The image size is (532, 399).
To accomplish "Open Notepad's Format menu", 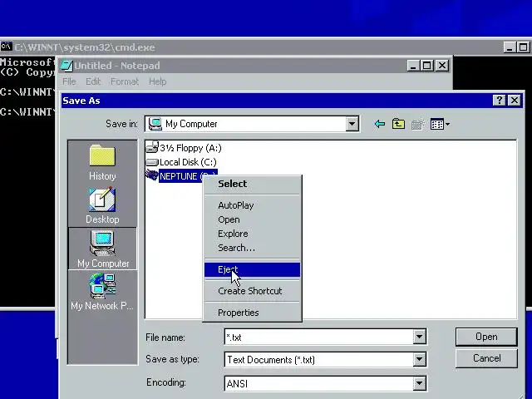I will click(125, 81).
